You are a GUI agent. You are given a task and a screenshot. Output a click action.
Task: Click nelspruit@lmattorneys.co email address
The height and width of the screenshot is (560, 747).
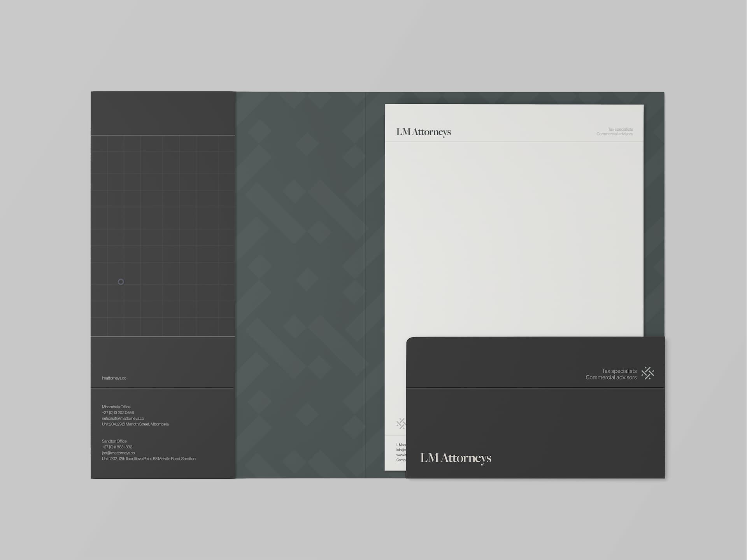coord(123,418)
